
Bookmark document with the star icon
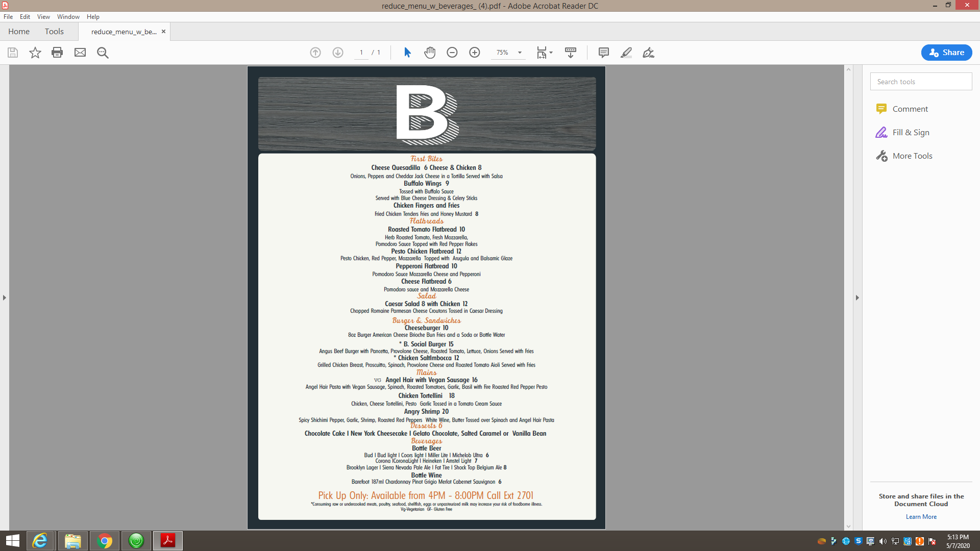[35, 53]
